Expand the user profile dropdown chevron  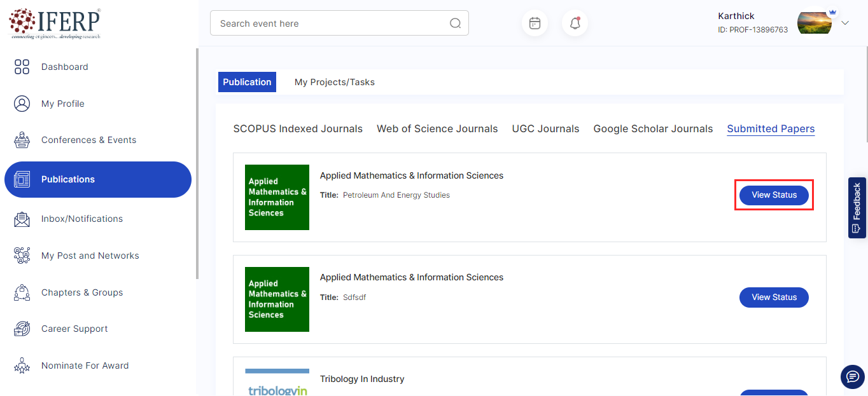(845, 24)
